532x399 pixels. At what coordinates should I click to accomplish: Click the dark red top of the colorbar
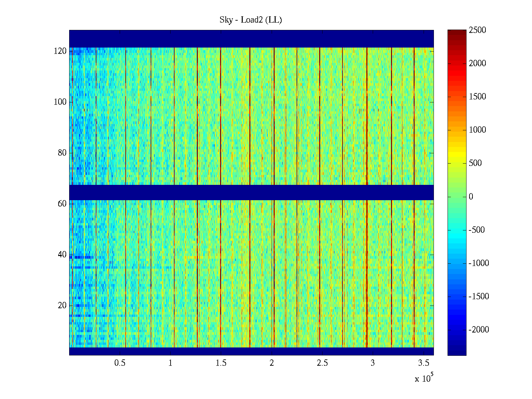click(x=457, y=33)
